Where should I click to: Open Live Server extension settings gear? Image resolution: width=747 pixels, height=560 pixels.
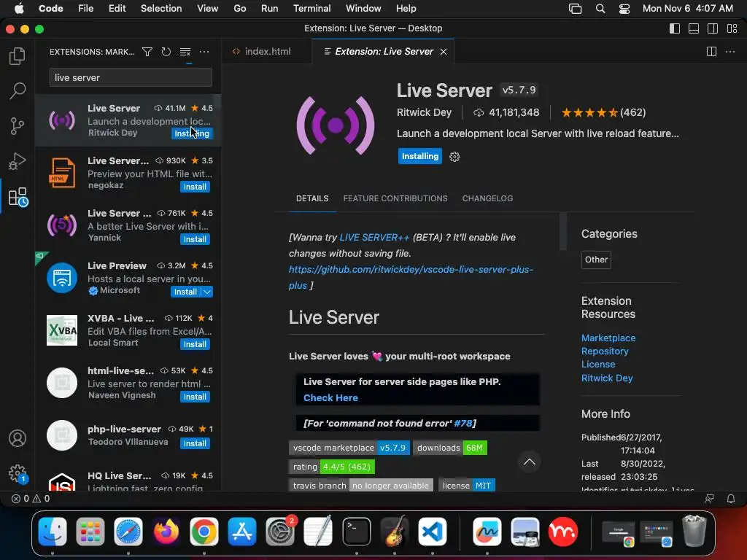[454, 157]
